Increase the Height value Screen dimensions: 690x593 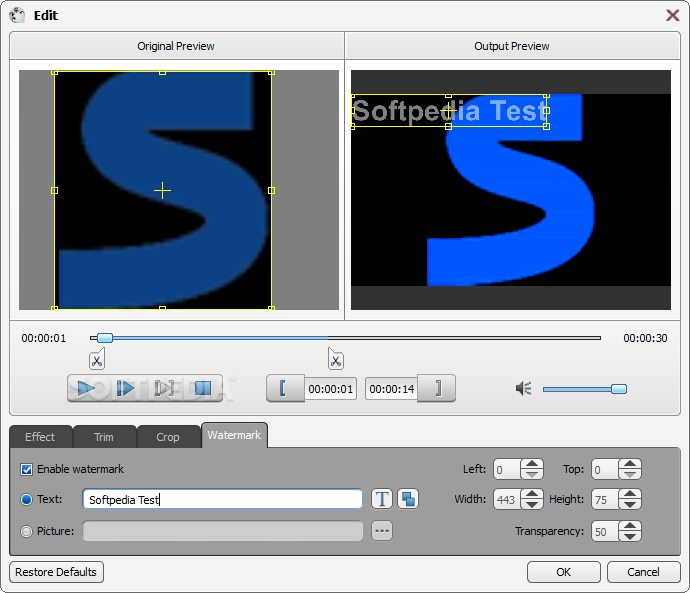[x=630, y=494]
